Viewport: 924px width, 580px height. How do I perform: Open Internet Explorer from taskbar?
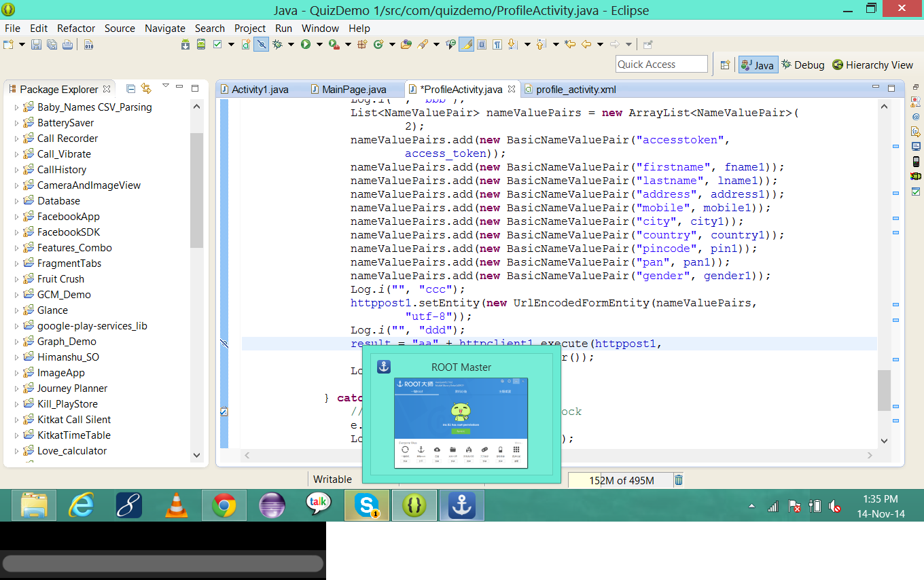(82, 505)
